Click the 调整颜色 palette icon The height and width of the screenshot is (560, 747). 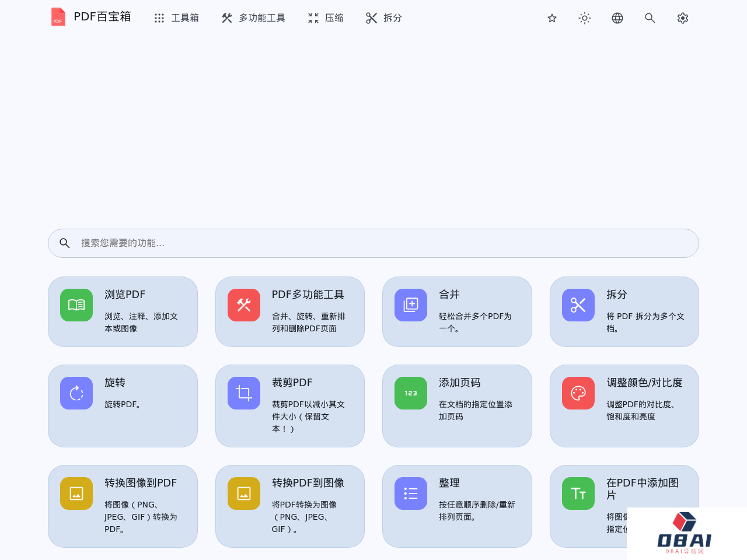[x=578, y=393]
